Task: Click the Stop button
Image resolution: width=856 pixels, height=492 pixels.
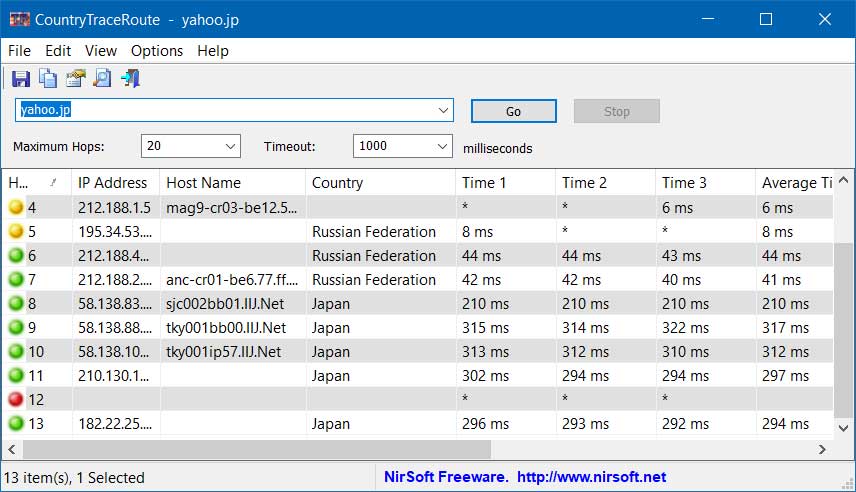Action: click(x=616, y=111)
